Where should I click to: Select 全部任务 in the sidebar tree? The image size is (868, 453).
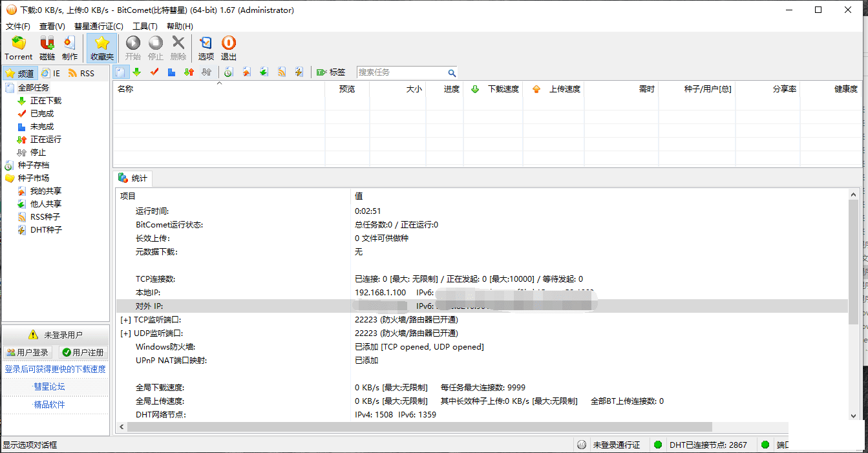(x=34, y=87)
